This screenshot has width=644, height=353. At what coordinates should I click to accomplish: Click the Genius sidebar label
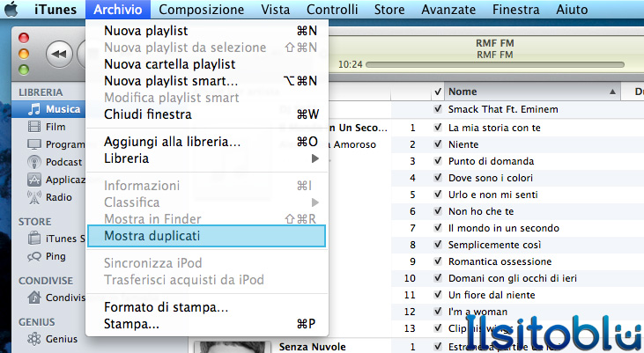(x=62, y=339)
